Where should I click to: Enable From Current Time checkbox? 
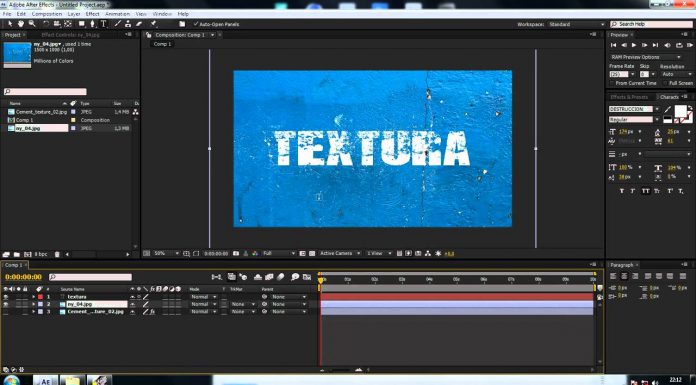[x=612, y=83]
